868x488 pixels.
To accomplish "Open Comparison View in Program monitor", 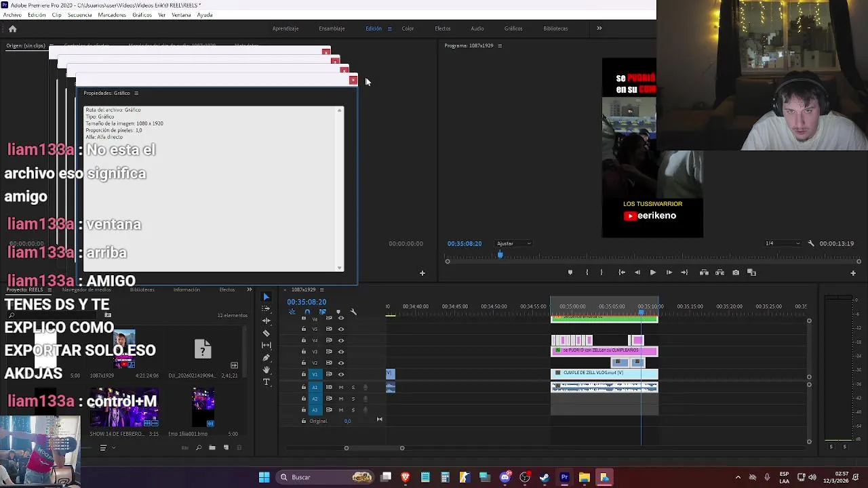I will 751,272.
